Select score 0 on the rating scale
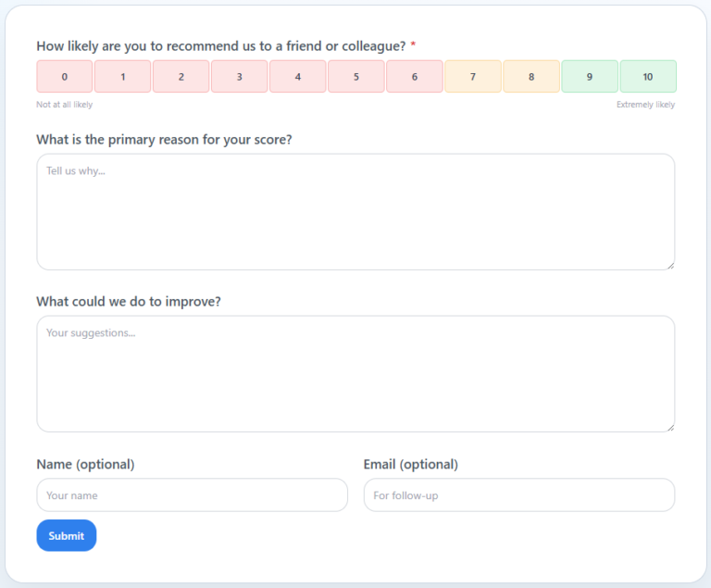The image size is (711, 588). [x=65, y=76]
